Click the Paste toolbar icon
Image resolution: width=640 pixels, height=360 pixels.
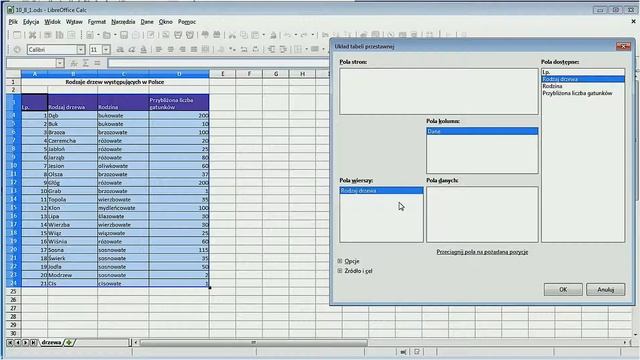pos(256,36)
